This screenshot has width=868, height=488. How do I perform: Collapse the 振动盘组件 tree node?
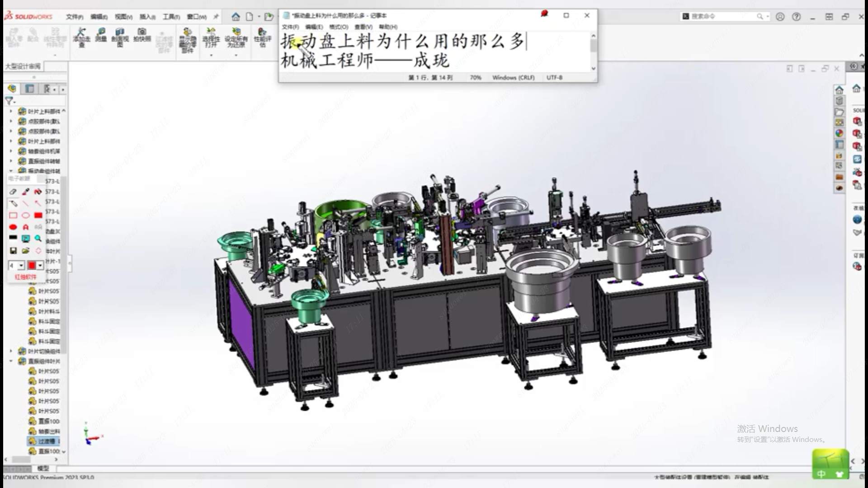11,171
